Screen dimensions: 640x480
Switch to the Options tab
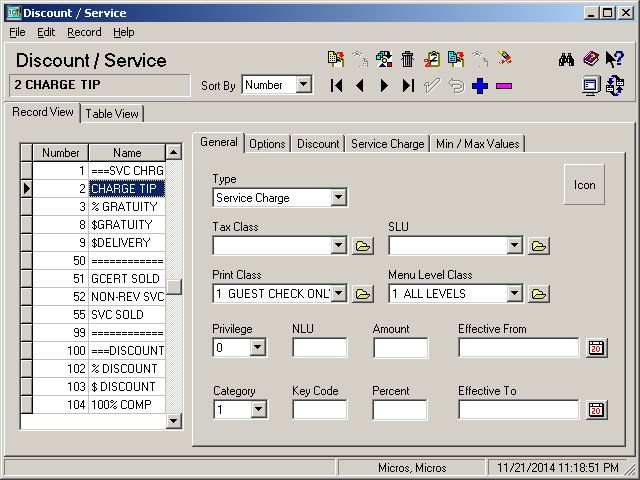[267, 144]
